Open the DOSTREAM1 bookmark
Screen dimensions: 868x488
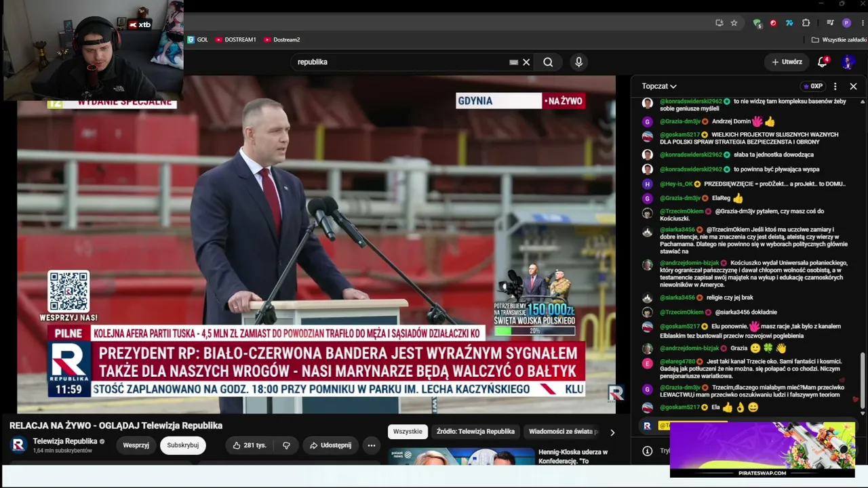235,40
